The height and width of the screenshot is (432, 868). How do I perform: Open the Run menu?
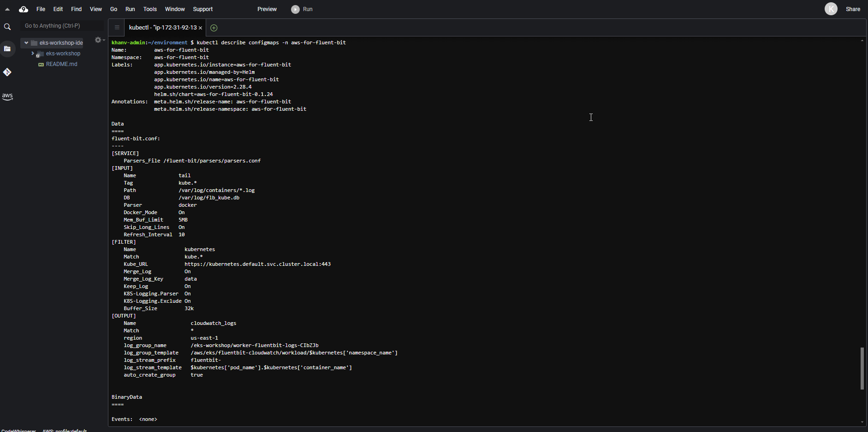coord(130,9)
